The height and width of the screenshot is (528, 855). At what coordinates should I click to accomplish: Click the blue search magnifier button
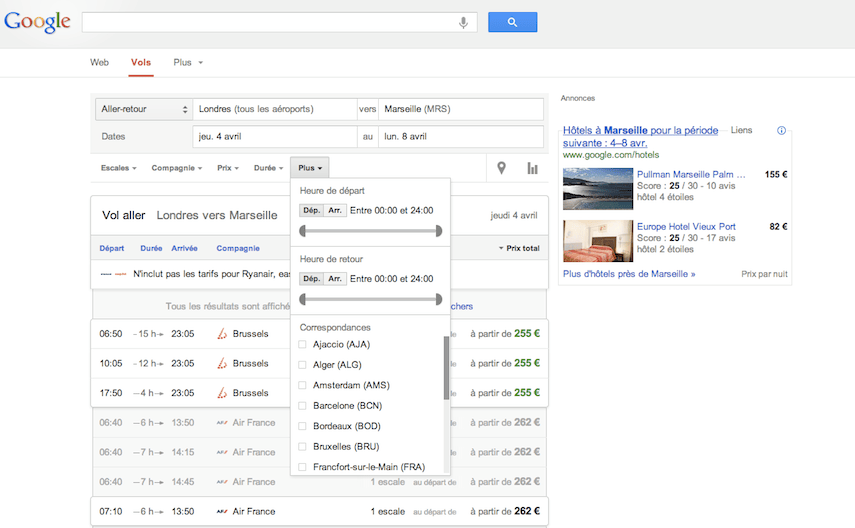[x=512, y=22]
